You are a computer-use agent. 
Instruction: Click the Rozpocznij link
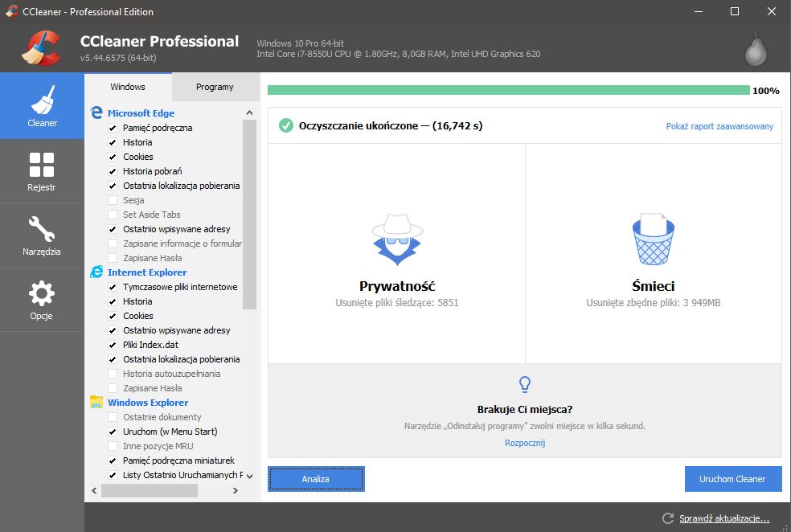525,443
